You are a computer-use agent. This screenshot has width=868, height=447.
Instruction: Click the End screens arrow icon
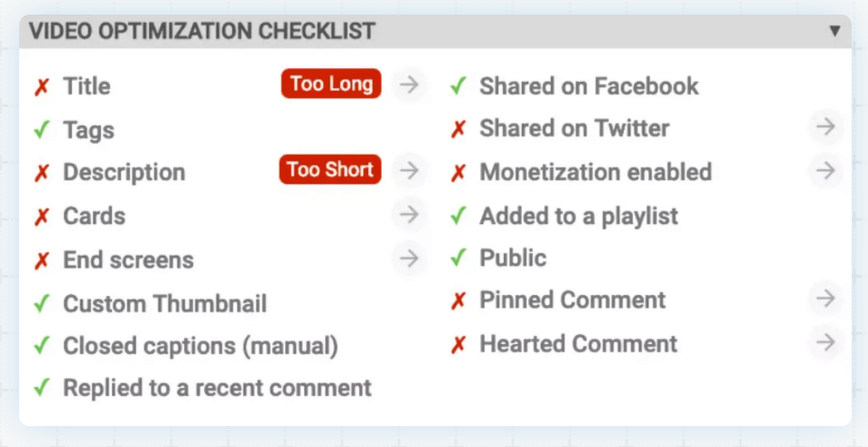(410, 259)
